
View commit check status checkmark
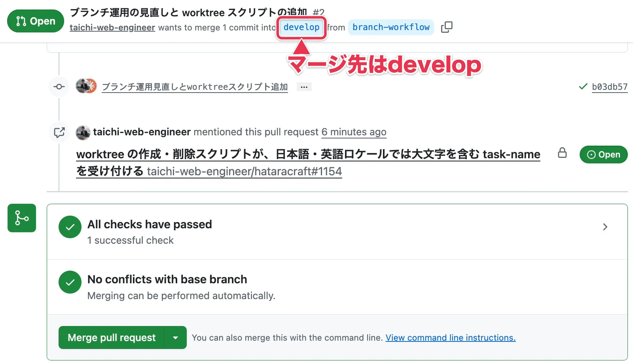tap(583, 86)
